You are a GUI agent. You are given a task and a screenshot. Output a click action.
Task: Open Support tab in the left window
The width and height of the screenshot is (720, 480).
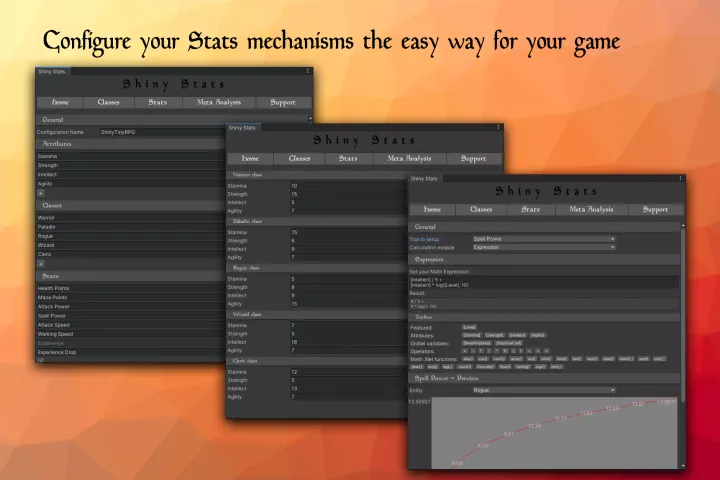(x=283, y=102)
